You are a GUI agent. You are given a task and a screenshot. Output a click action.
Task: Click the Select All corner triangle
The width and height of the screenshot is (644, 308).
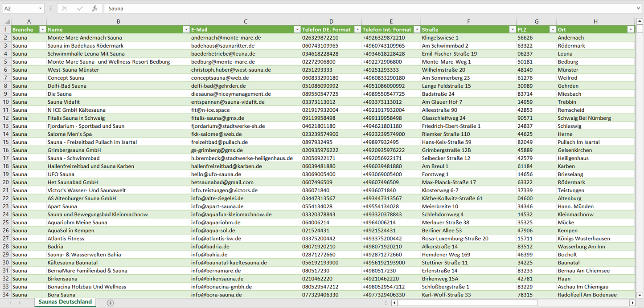[x=7, y=21]
